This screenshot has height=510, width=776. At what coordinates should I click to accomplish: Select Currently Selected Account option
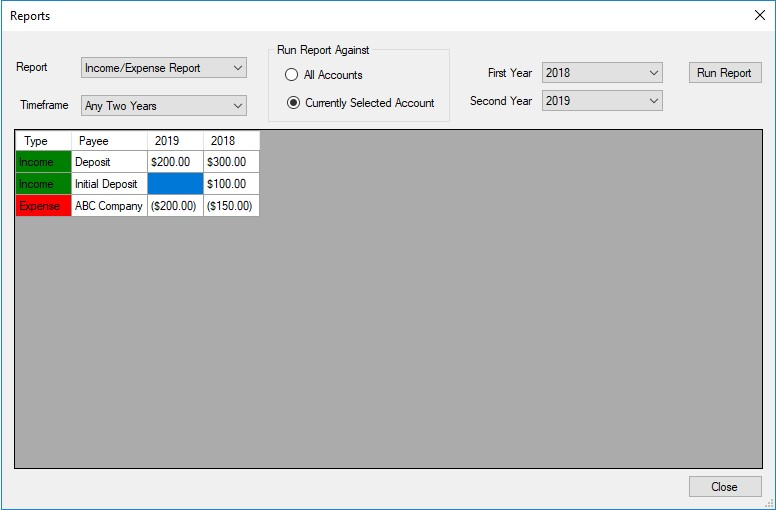(292, 102)
